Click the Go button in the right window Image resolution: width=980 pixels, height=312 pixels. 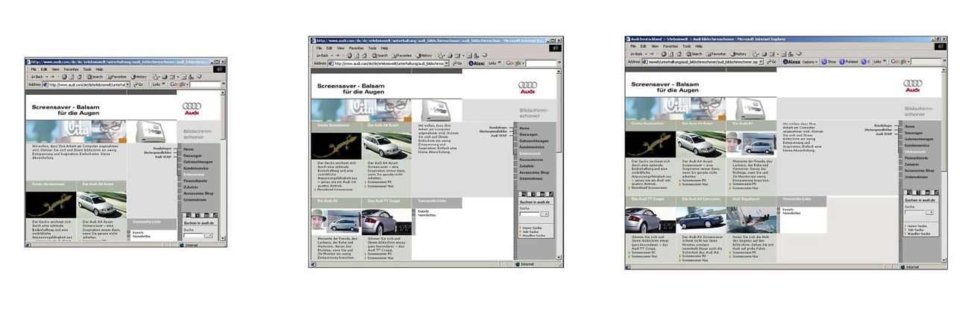click(x=772, y=61)
